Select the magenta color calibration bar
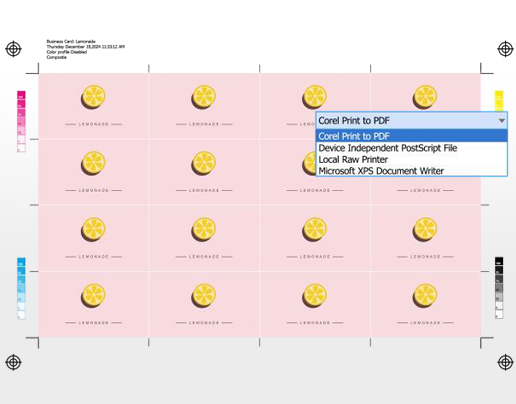Viewport: 516px width, 404px height. tap(21, 121)
